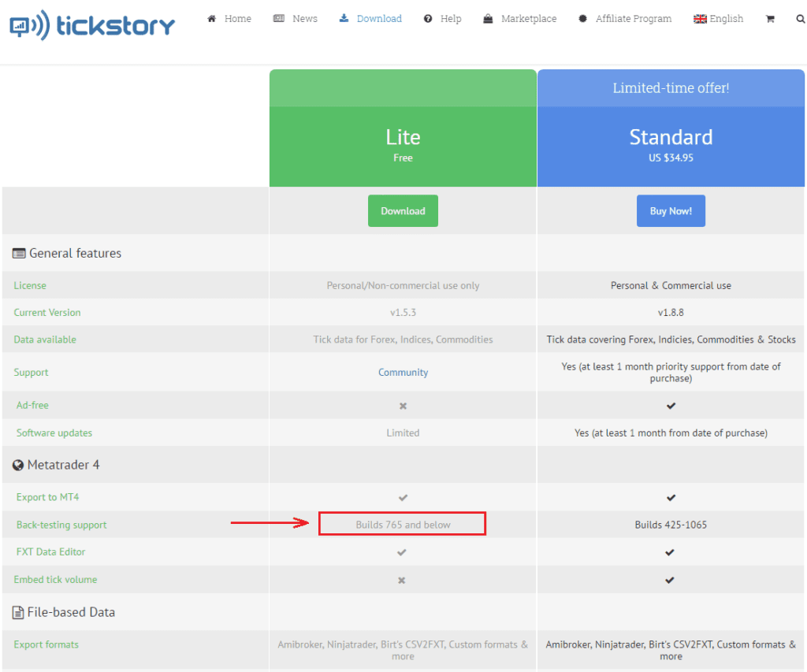Open the Community support link
The height and width of the screenshot is (672, 807).
(403, 372)
